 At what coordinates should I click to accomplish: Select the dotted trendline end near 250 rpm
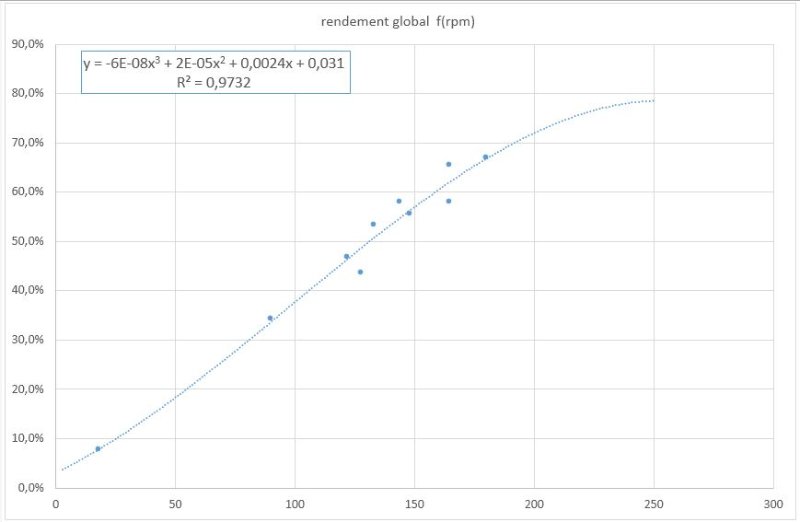(651, 101)
